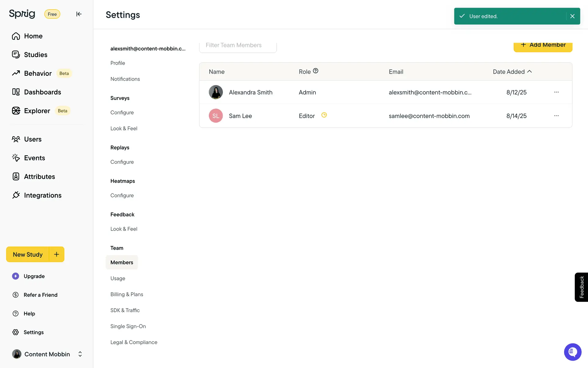588x368 pixels.
Task: Open Explorer from the sidebar icon
Action: [16, 111]
